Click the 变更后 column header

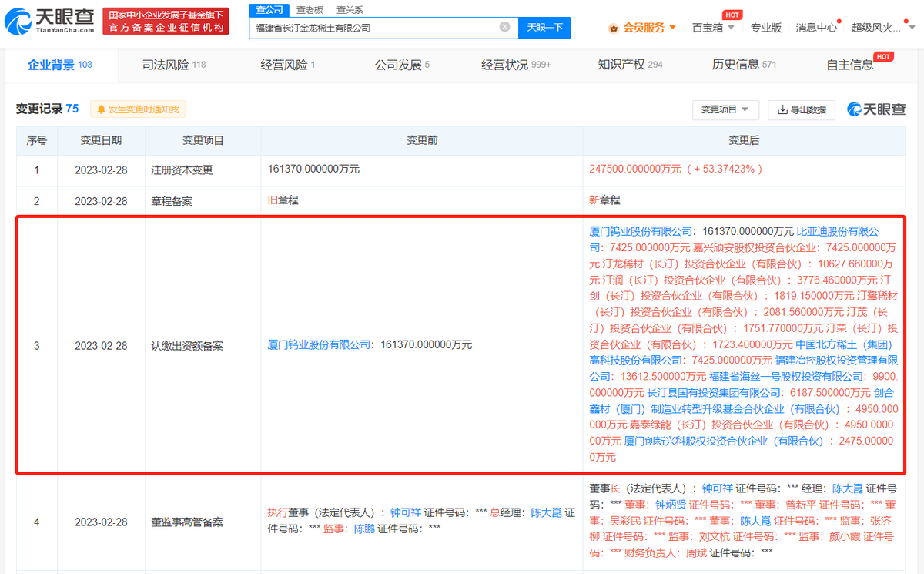coord(744,140)
